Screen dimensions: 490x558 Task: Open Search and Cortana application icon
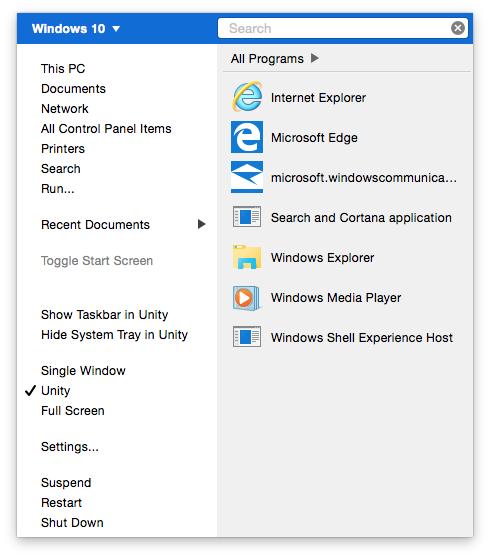[247, 217]
